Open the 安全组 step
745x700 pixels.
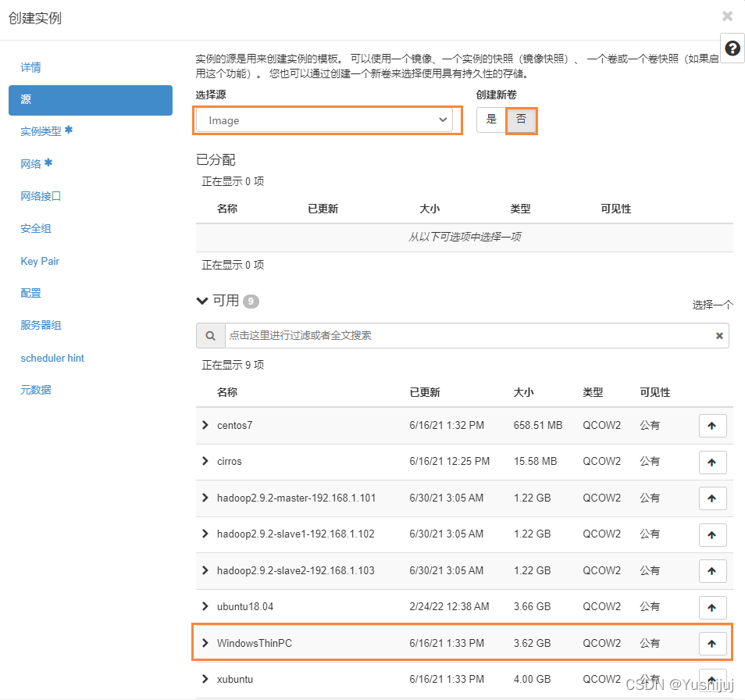click(36, 229)
